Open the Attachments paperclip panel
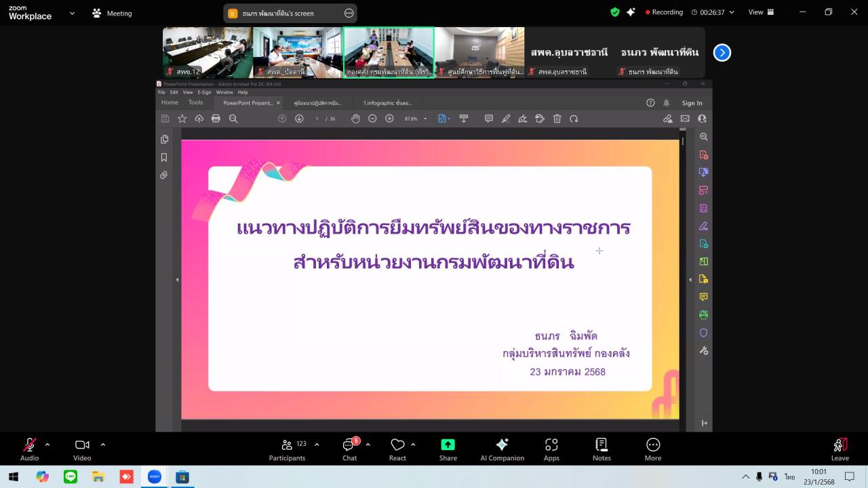This screenshot has width=868, height=488. 163,174
